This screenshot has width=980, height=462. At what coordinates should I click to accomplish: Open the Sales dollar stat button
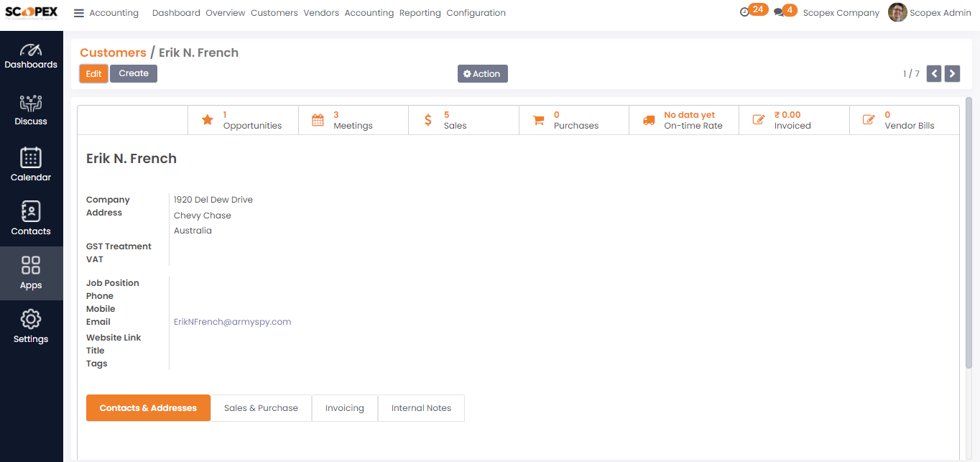(x=463, y=120)
